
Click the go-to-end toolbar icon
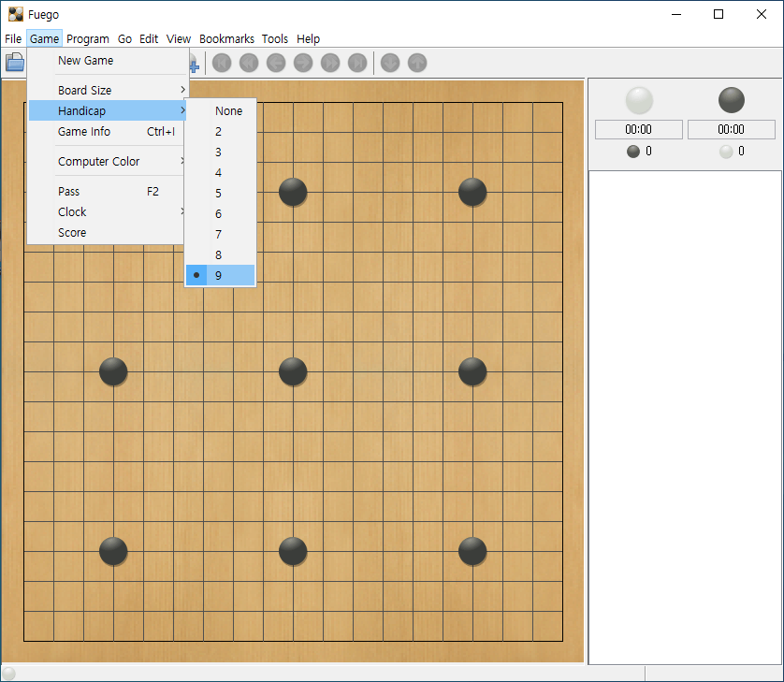tap(357, 63)
